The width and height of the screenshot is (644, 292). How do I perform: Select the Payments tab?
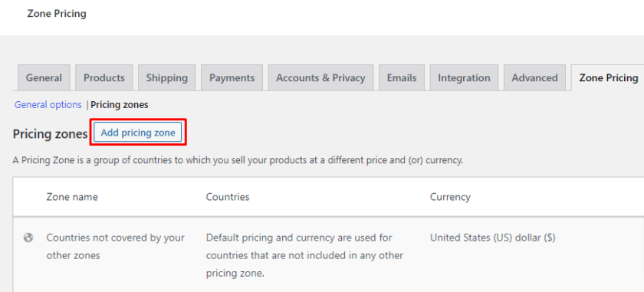[x=232, y=77]
